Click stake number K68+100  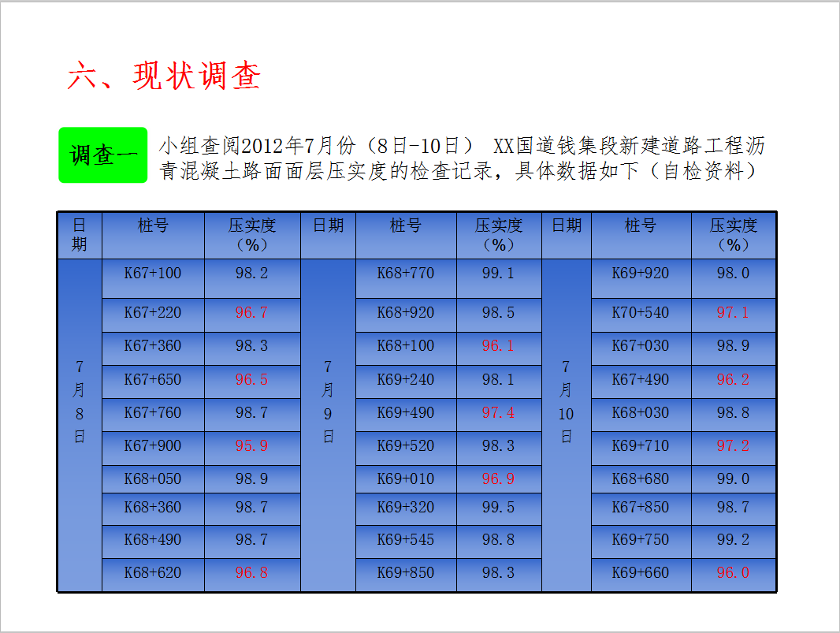pos(406,346)
